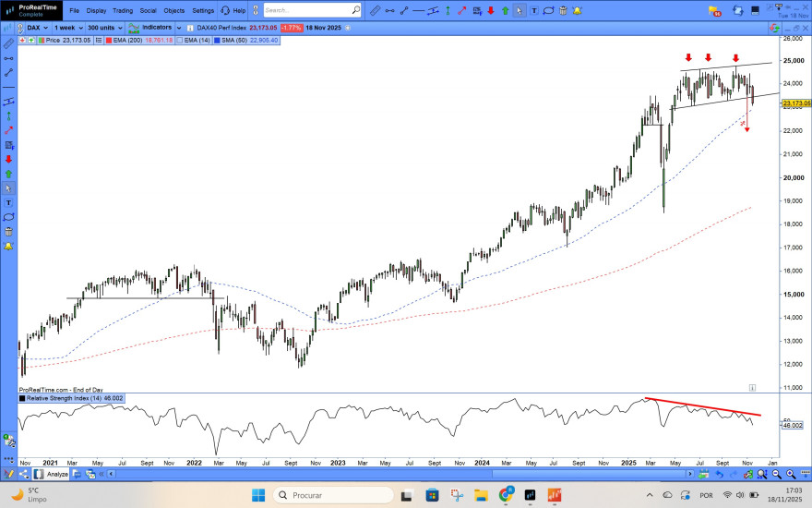Select the ruler measurement tool in top toolbar
Image resolution: width=812 pixels, height=508 pixels.
(375, 10)
